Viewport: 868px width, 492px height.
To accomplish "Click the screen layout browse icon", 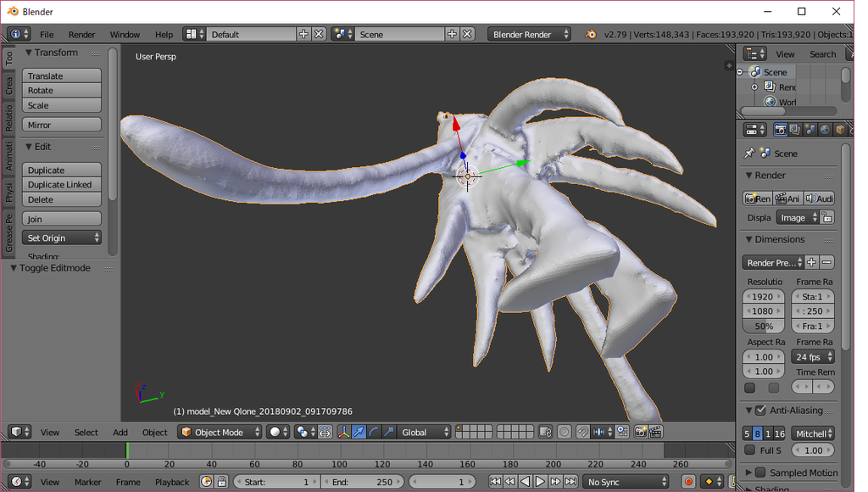I will [194, 34].
